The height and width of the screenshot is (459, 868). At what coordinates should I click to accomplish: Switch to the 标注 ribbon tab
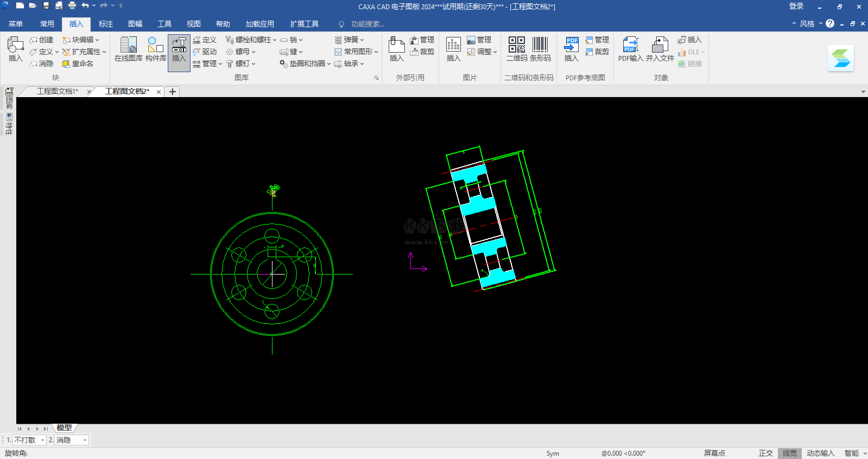point(106,24)
